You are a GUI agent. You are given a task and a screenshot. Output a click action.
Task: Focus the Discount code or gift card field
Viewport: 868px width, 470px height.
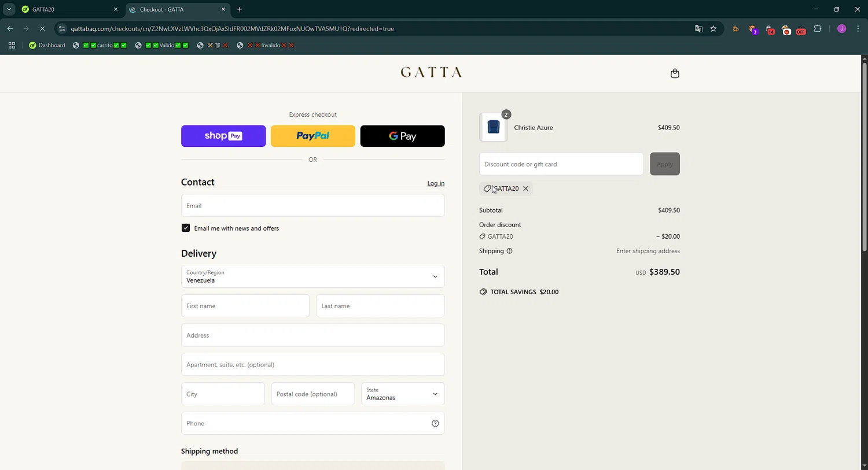[561, 164]
